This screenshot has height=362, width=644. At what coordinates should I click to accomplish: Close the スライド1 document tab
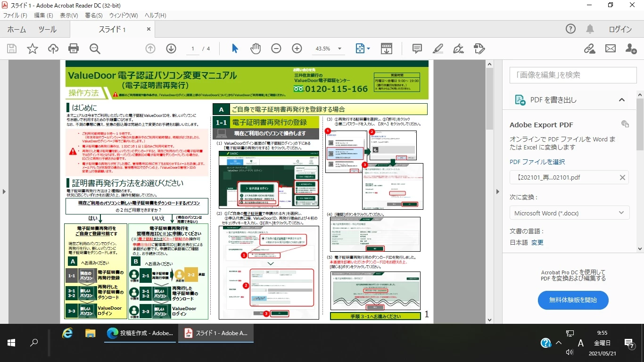pyautogui.click(x=149, y=29)
